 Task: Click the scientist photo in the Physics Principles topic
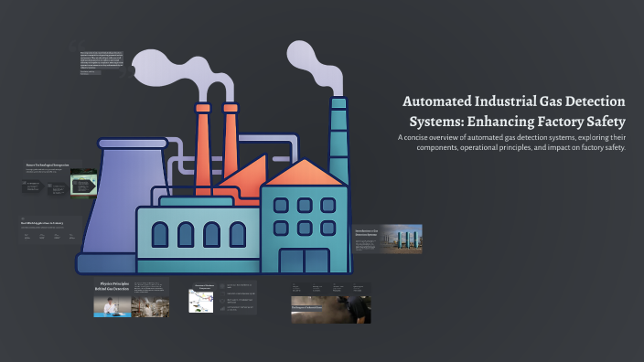[x=113, y=307]
